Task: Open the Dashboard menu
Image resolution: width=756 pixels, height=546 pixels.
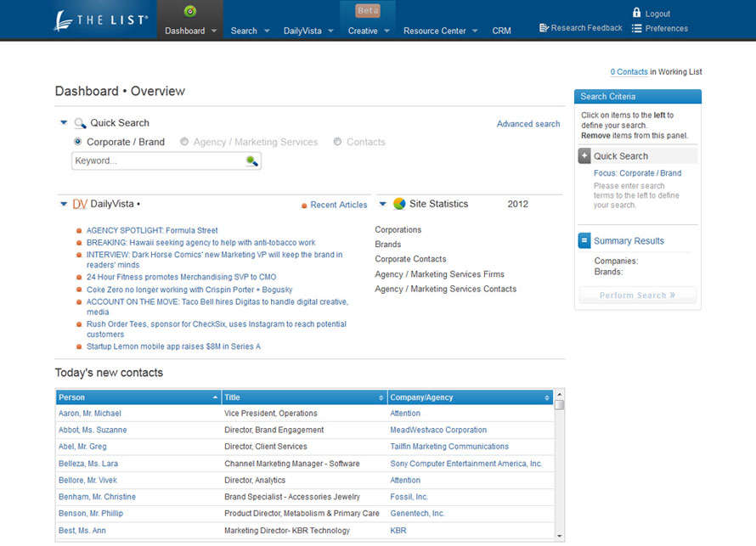Action: tap(184, 31)
